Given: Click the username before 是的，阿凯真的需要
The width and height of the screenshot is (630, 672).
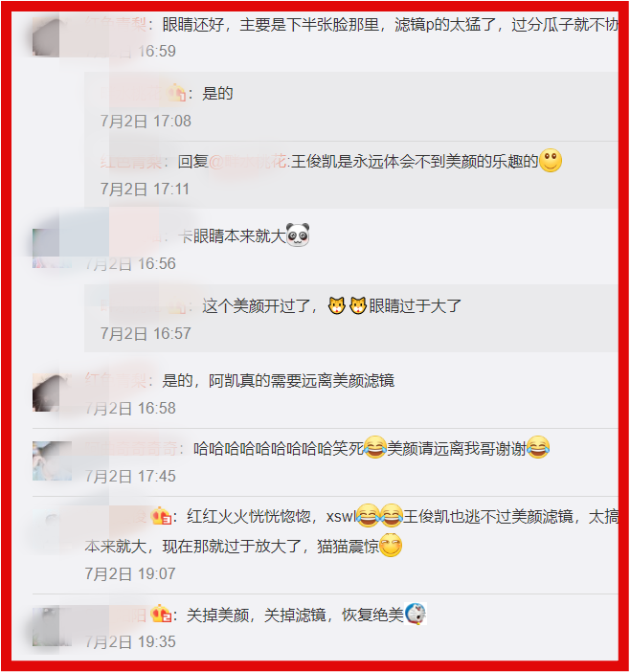Looking at the screenshot, I should pos(116,381).
